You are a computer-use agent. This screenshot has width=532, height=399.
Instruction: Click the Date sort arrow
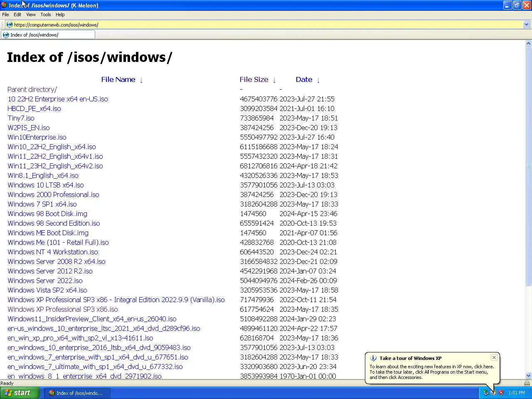(318, 80)
